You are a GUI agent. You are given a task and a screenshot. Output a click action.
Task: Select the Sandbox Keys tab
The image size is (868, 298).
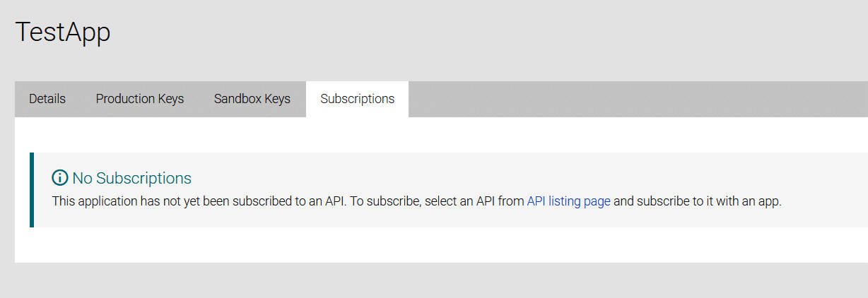click(x=252, y=99)
